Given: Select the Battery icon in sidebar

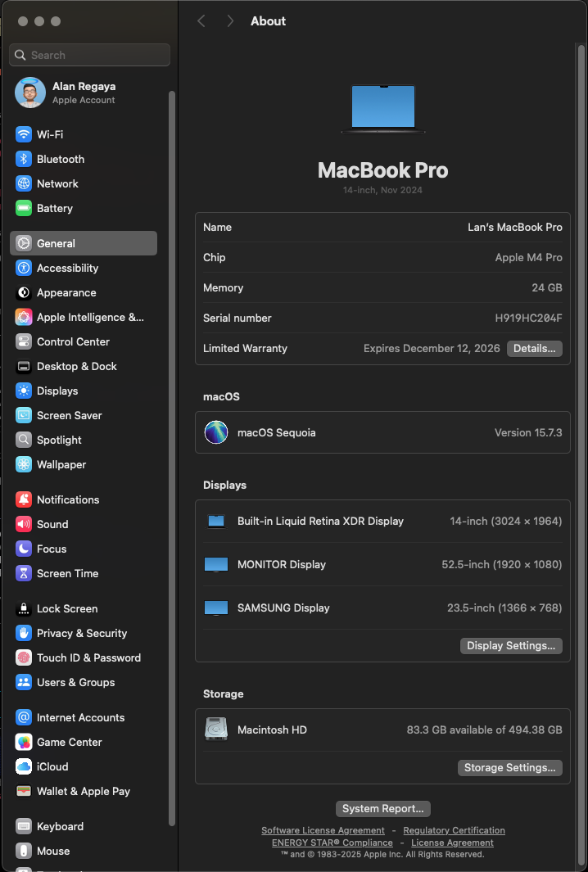Looking at the screenshot, I should pyautogui.click(x=24, y=208).
